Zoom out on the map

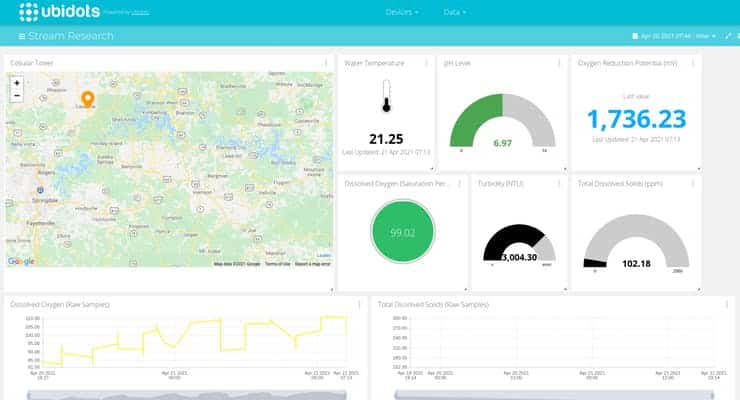(x=16, y=96)
